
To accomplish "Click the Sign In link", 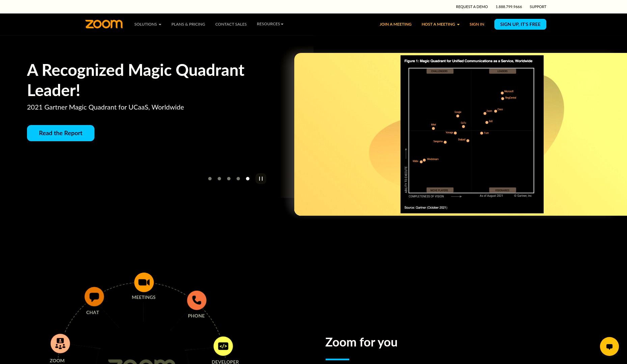I will (x=477, y=24).
